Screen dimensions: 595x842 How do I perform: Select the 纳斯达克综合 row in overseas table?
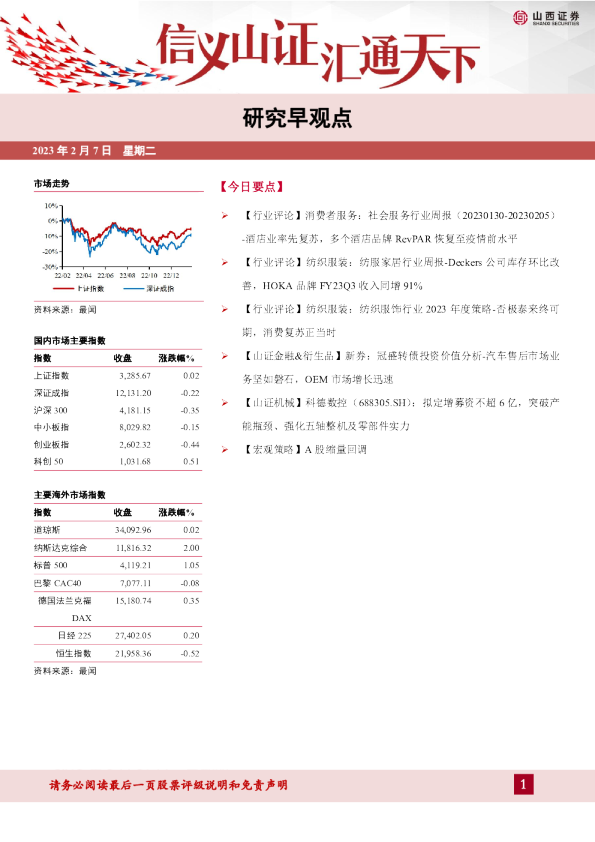118,548
